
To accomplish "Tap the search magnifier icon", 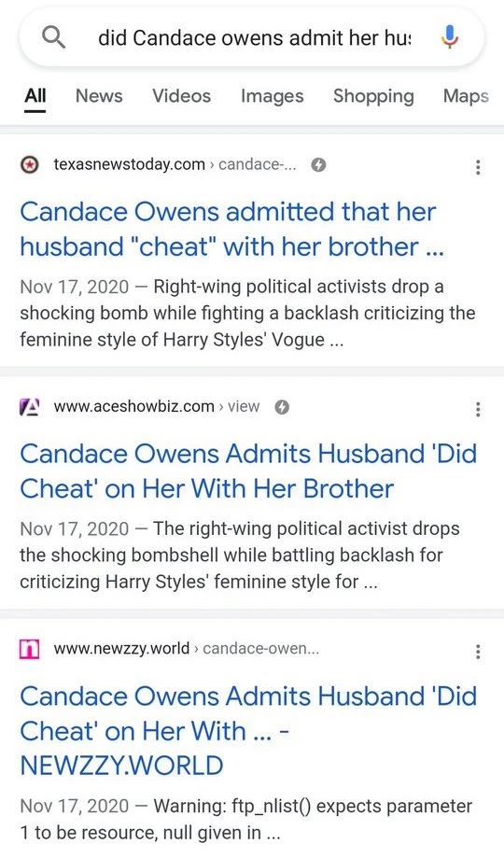I will click(x=54, y=37).
